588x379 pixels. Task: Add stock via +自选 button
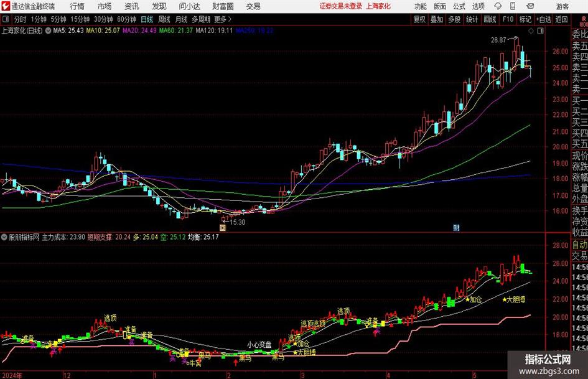(544, 19)
